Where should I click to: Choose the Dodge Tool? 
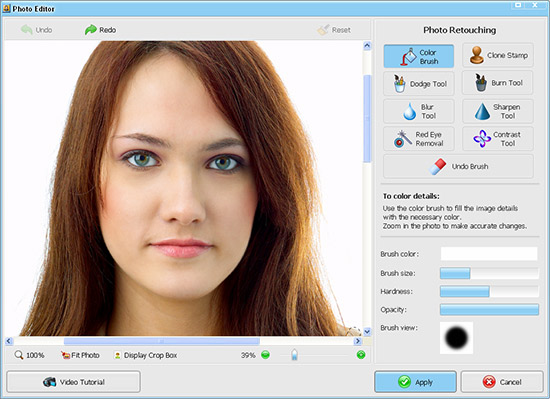418,84
